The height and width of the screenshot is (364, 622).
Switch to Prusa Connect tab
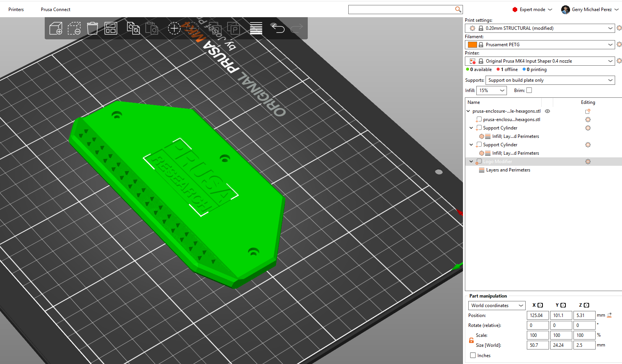(55, 10)
